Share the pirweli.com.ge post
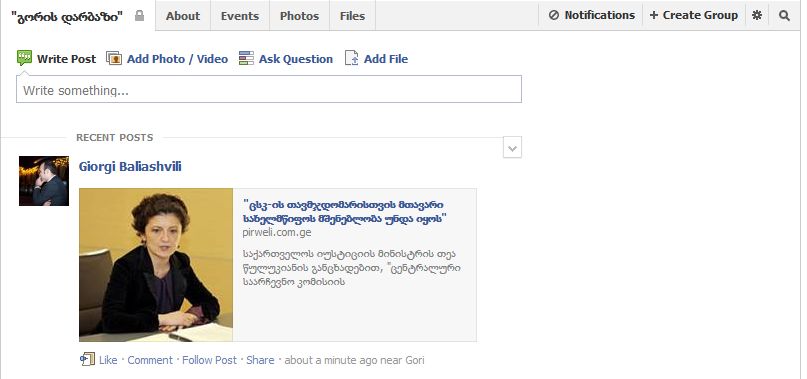Viewport: 807px width, 379px height. (x=260, y=360)
